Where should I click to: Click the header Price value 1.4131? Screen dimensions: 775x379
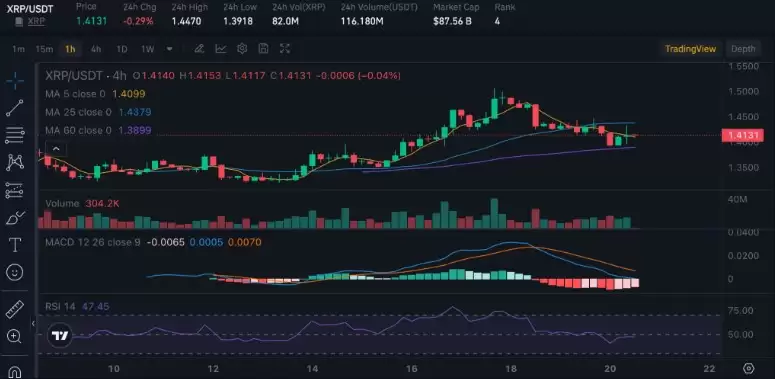tap(91, 21)
